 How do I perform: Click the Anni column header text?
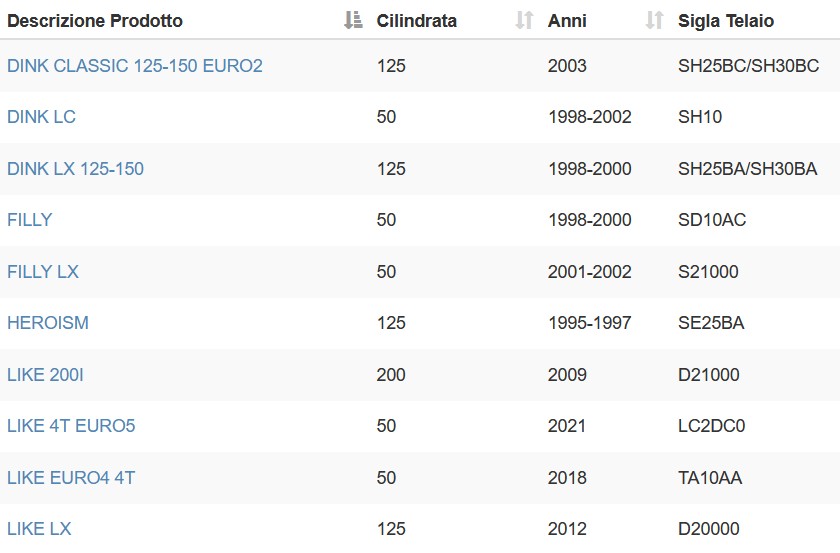pos(567,20)
